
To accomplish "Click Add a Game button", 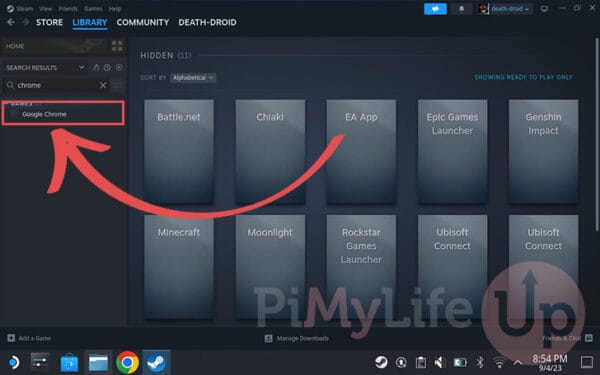I will click(x=29, y=338).
